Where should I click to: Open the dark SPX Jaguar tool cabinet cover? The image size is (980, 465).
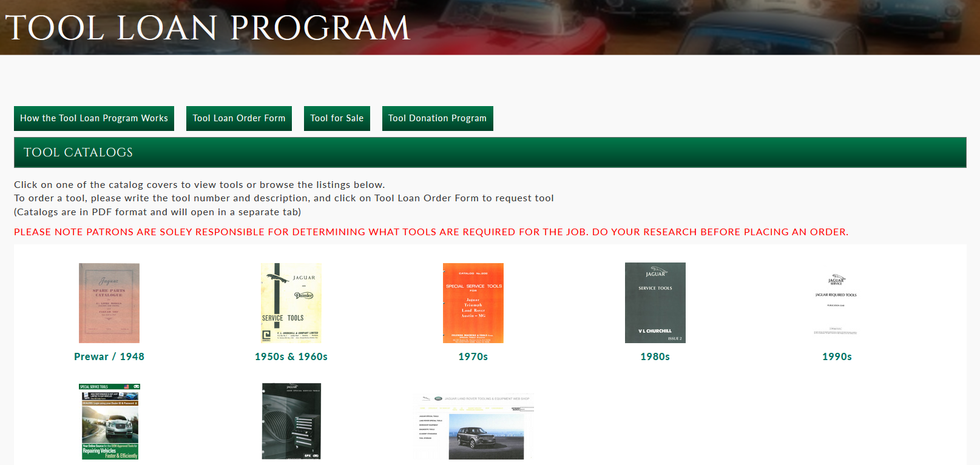coord(291,421)
